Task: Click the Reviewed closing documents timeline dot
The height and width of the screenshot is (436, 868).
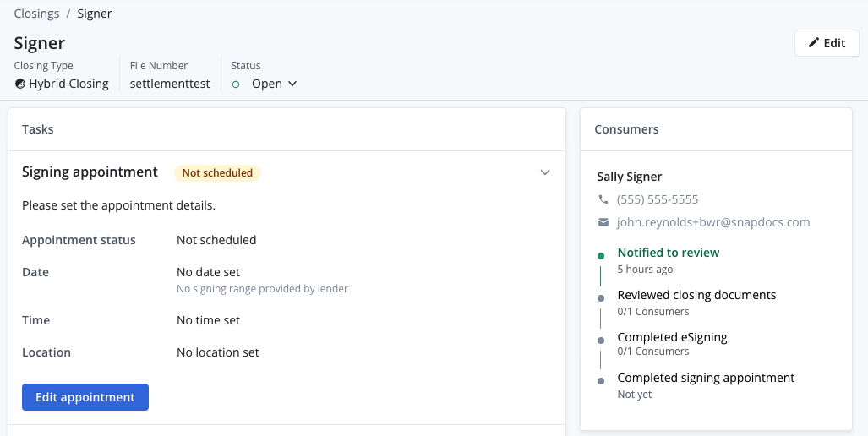Action: pos(601,298)
